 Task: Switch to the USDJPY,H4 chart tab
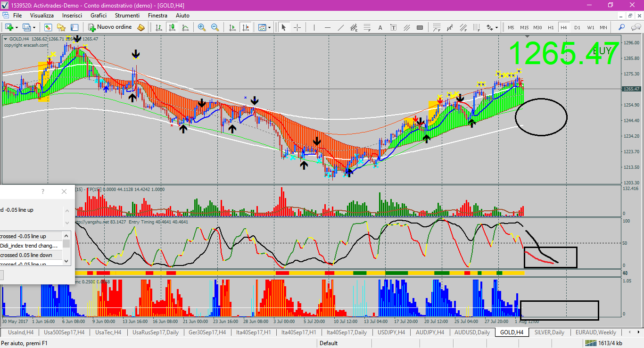[x=391, y=332]
